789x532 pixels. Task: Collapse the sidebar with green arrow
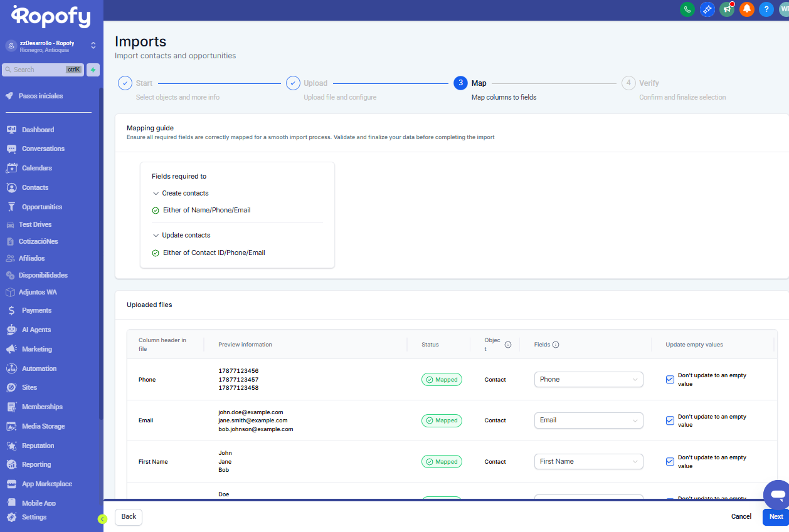click(x=102, y=519)
